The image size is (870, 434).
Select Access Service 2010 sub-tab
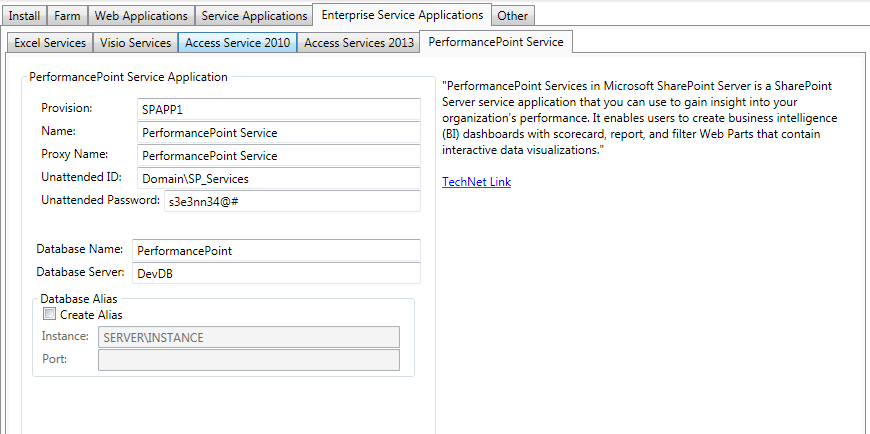tap(237, 43)
